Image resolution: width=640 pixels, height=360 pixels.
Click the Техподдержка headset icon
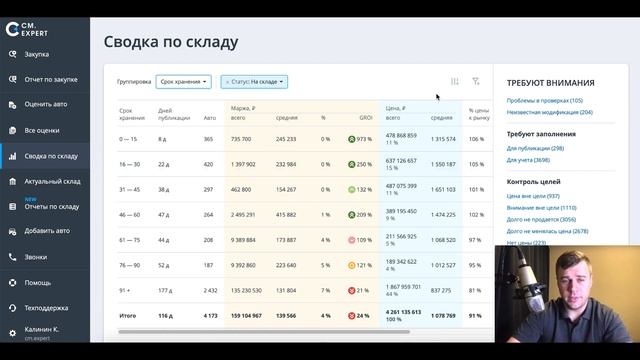tap(13, 308)
